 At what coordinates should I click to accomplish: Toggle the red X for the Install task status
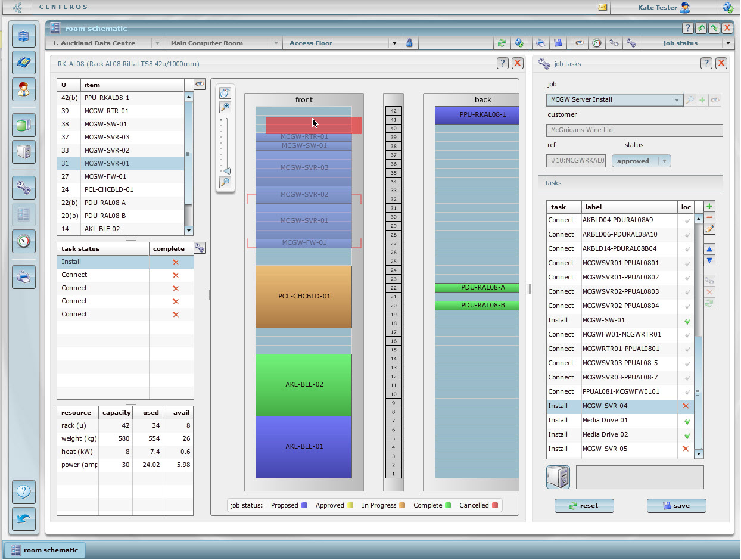175,262
